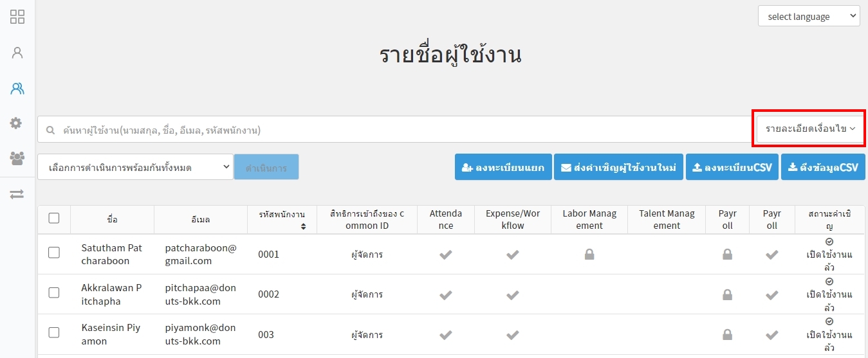
Task: Select the checkbox for Akkralawan Pitchapha
Action: [54, 292]
